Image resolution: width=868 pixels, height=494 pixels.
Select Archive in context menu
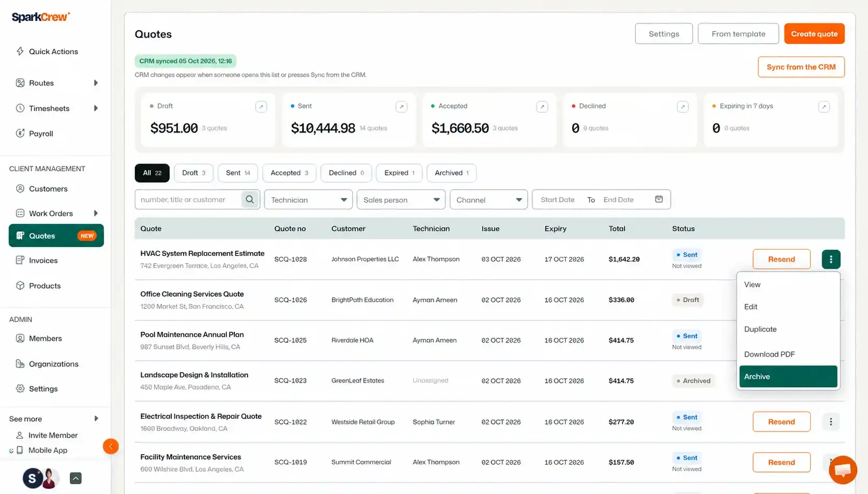tap(788, 377)
